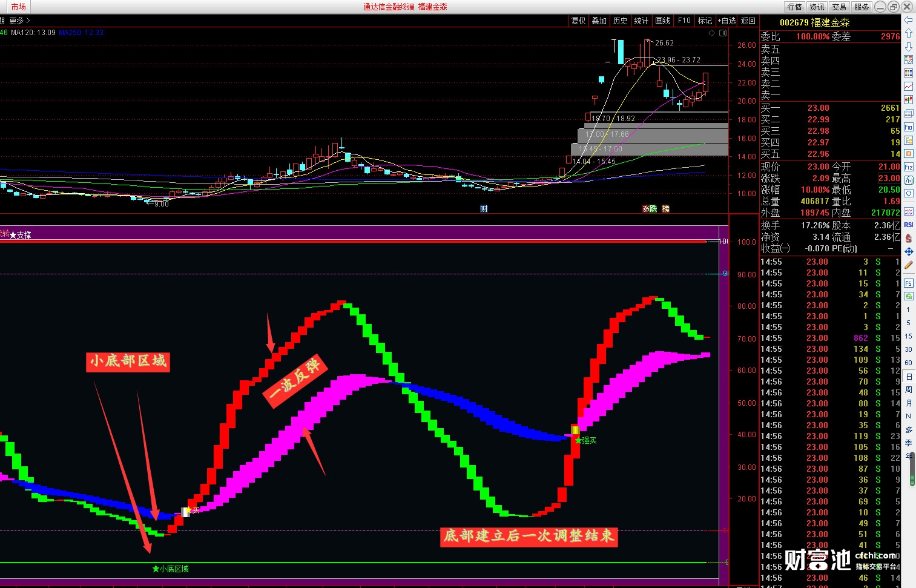Click the F5 icon in right sidebar

click(908, 283)
